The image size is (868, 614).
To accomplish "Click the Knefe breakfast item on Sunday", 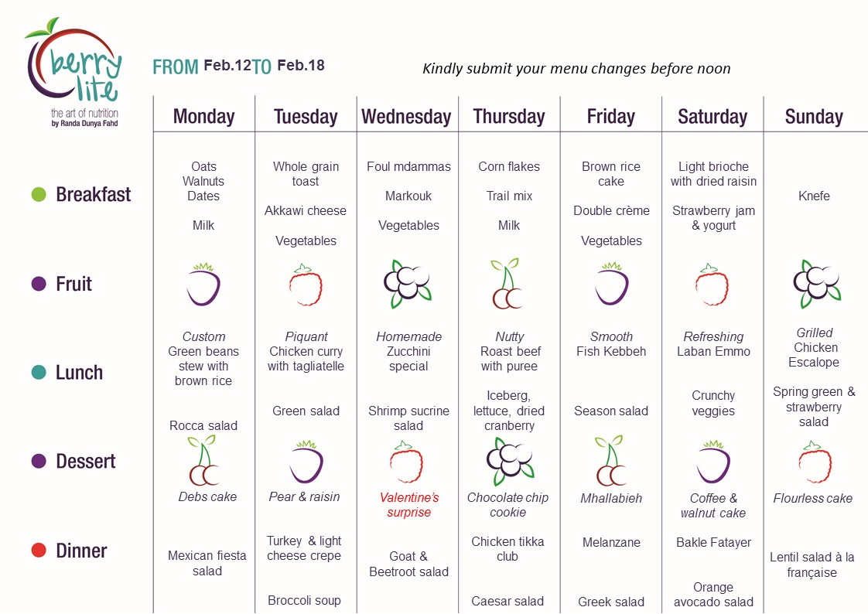I will [x=814, y=196].
